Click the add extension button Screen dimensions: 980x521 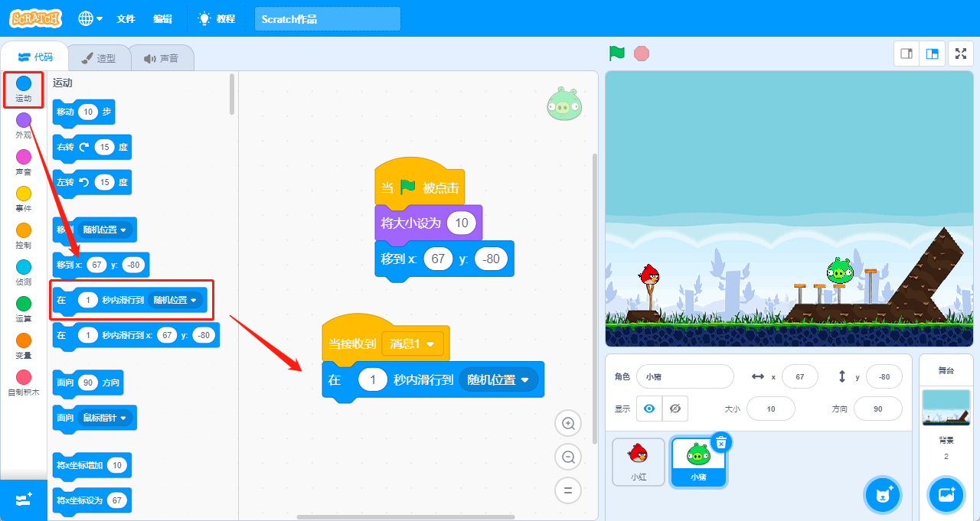click(x=24, y=499)
